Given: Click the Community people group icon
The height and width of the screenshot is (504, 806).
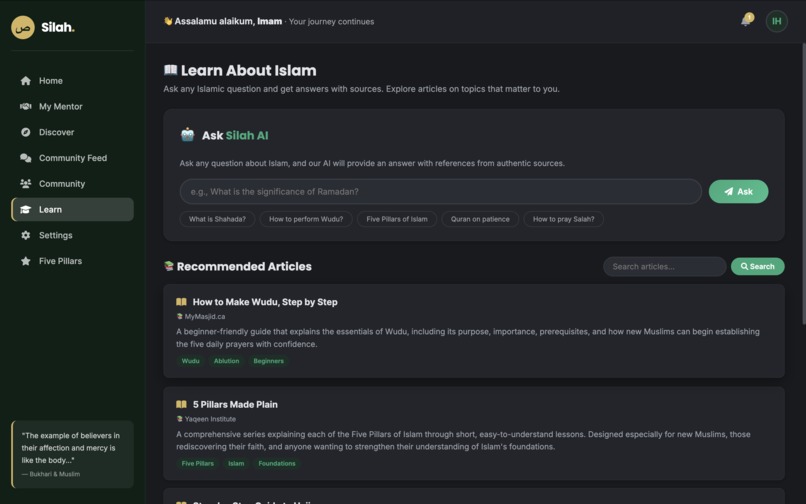Looking at the screenshot, I should (25, 184).
